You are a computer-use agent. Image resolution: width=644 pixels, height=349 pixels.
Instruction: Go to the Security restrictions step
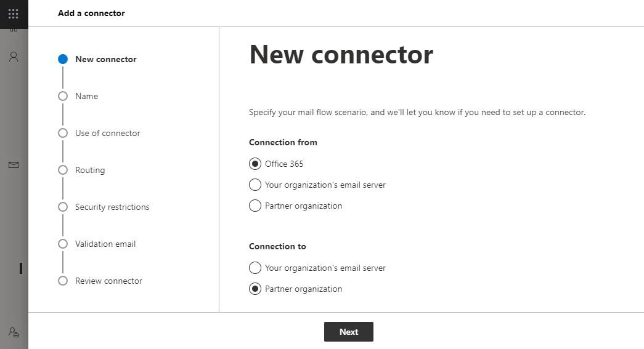click(x=112, y=207)
